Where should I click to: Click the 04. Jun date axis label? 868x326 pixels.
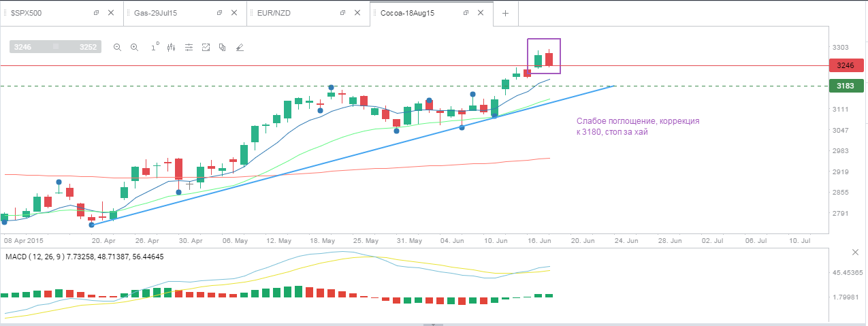click(x=453, y=240)
